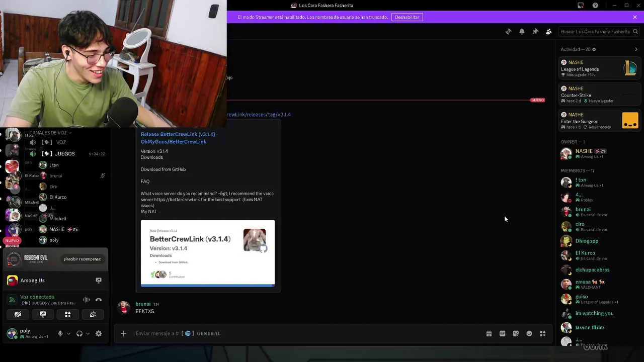Show pinned messages
This screenshot has height=362, width=644.
pyautogui.click(x=535, y=31)
